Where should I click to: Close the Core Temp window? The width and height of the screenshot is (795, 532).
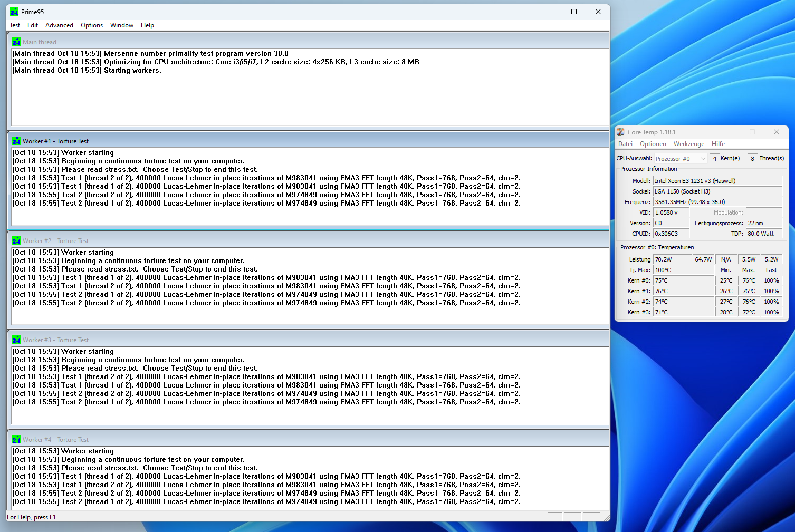pyautogui.click(x=777, y=132)
